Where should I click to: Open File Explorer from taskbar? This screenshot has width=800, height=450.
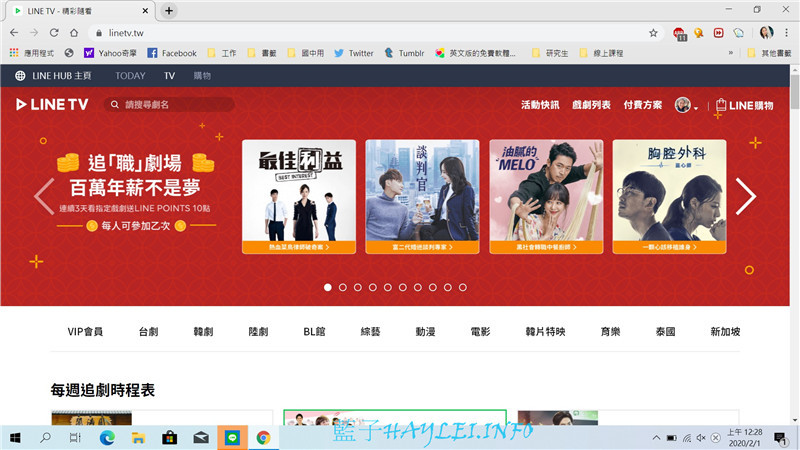(138, 438)
